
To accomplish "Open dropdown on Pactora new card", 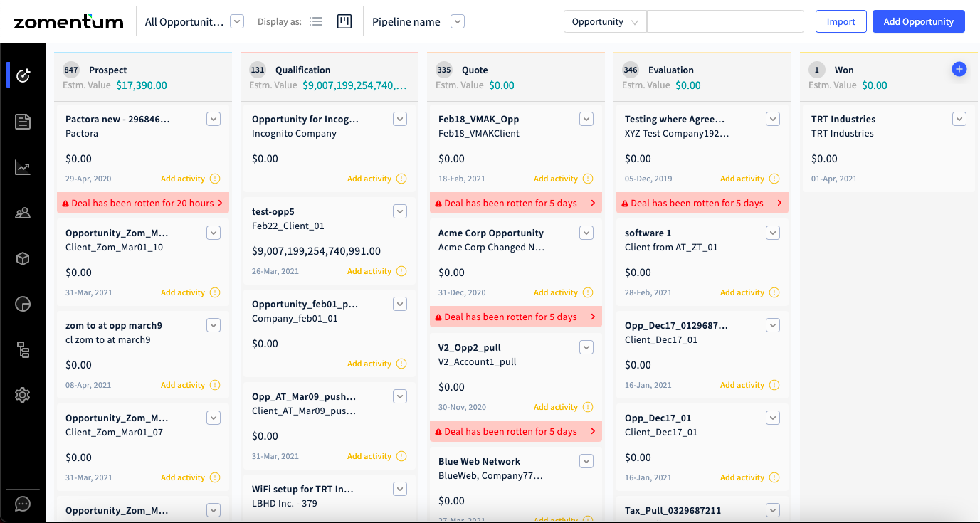I will click(214, 119).
